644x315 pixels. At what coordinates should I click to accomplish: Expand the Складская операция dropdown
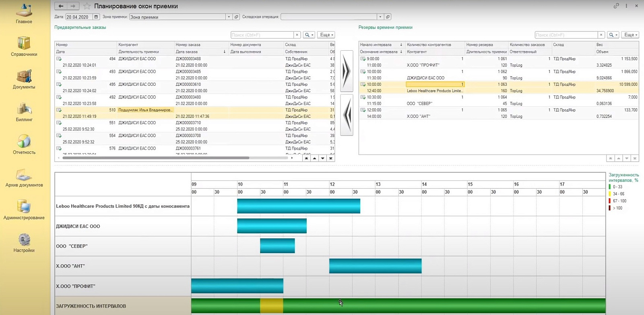click(x=380, y=17)
